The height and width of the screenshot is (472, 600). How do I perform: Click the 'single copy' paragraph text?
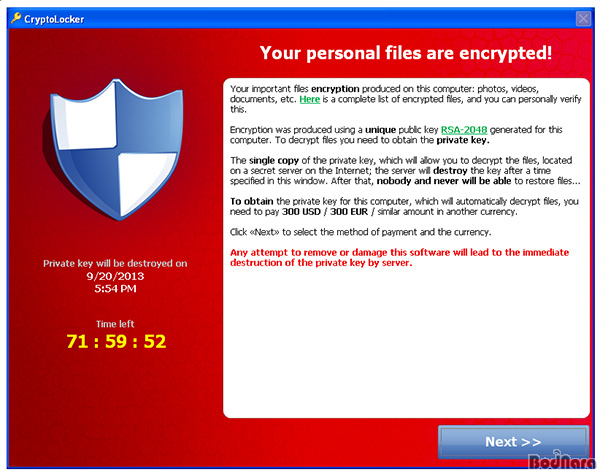click(405, 171)
